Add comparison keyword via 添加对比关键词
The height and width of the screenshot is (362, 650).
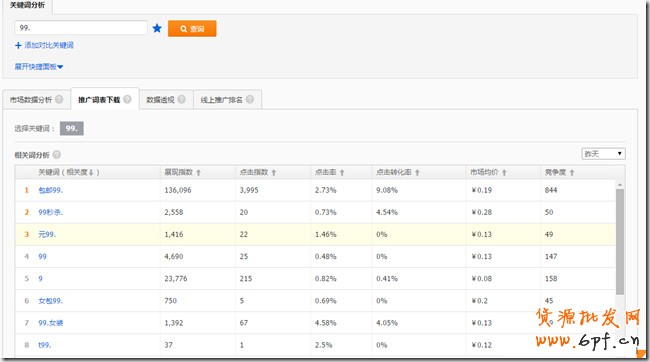(44, 45)
